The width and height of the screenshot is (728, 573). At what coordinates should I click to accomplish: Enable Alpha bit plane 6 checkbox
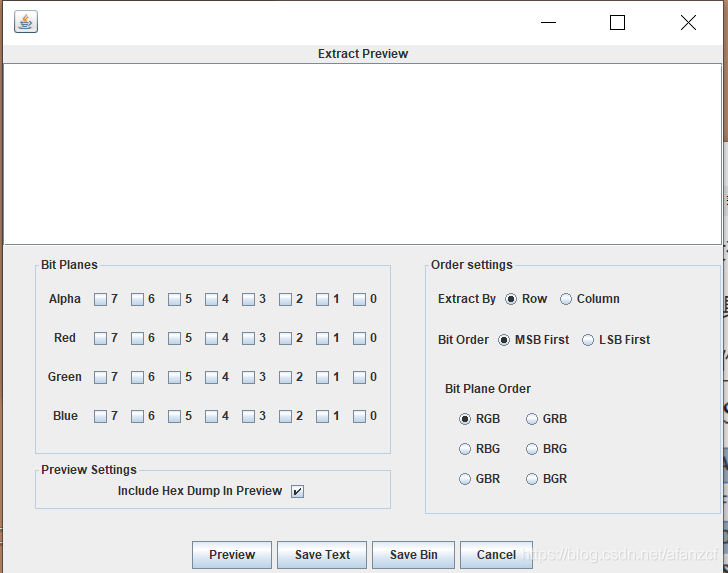pos(137,300)
